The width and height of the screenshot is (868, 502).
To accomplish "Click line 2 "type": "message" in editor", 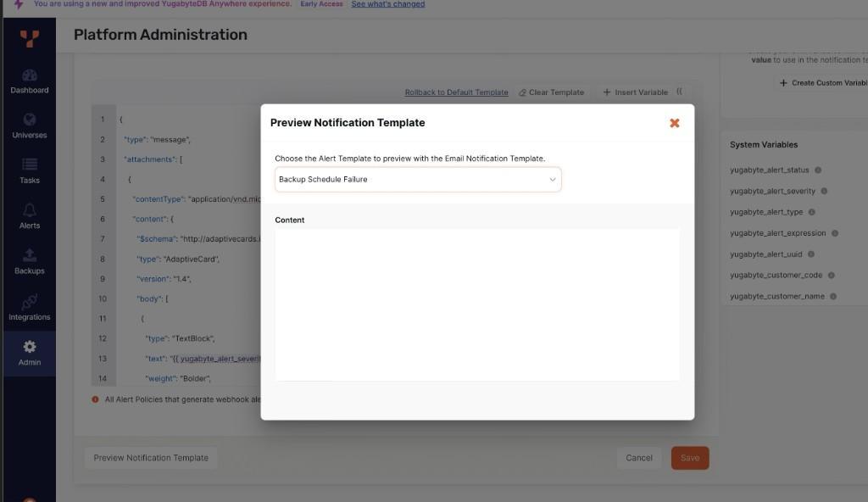I will 157,140.
